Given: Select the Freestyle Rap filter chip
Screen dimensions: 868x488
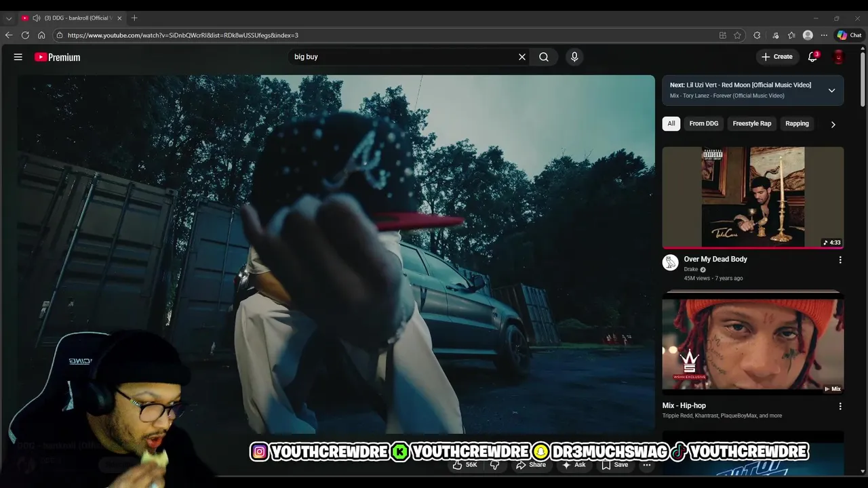Looking at the screenshot, I should [x=752, y=123].
